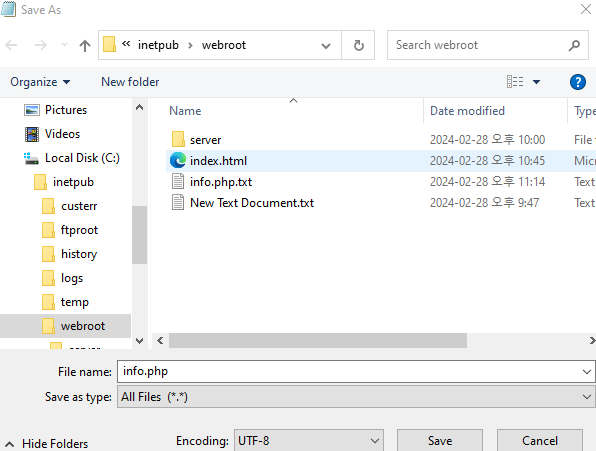
Task: Click the server folder icon
Action: pyautogui.click(x=178, y=139)
